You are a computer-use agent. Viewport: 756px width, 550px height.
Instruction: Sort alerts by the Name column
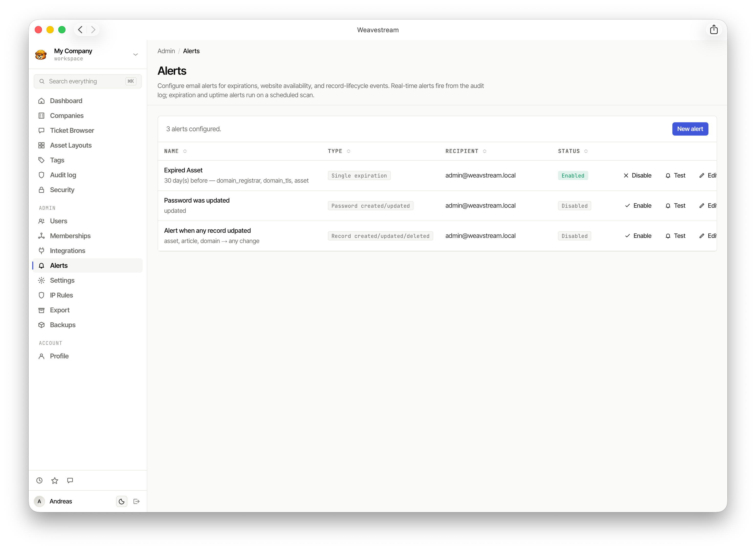coord(175,151)
